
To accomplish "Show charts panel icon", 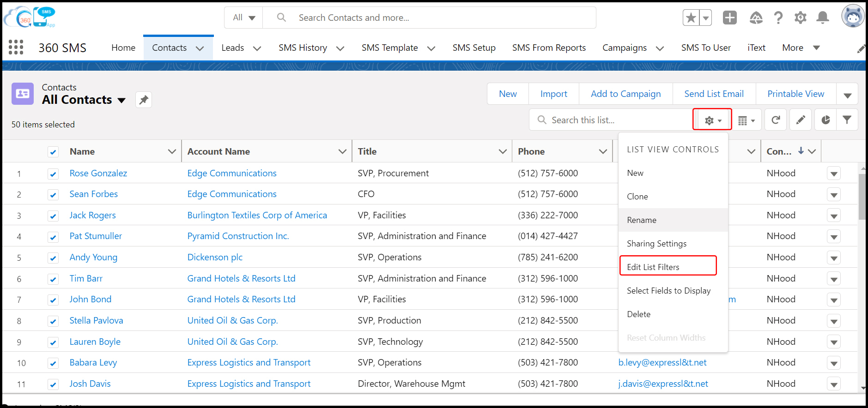I will coord(826,120).
